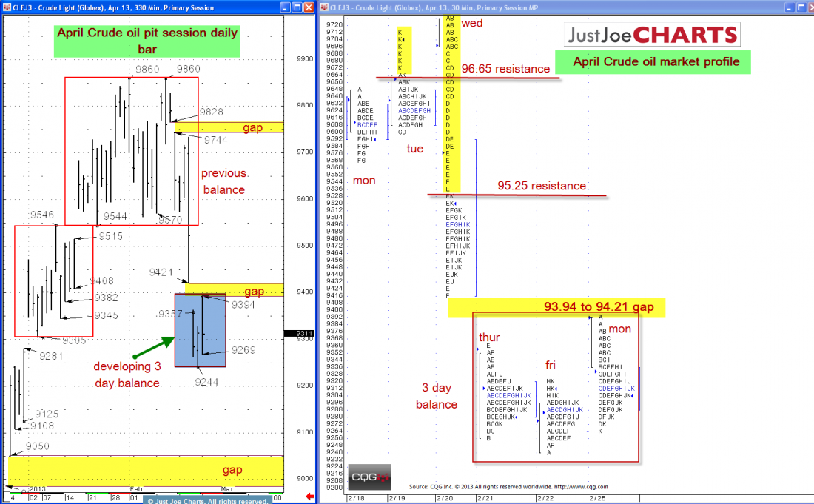This screenshot has width=814, height=504.
Task: Click the Just Joe Charts logo
Action: tap(652, 35)
